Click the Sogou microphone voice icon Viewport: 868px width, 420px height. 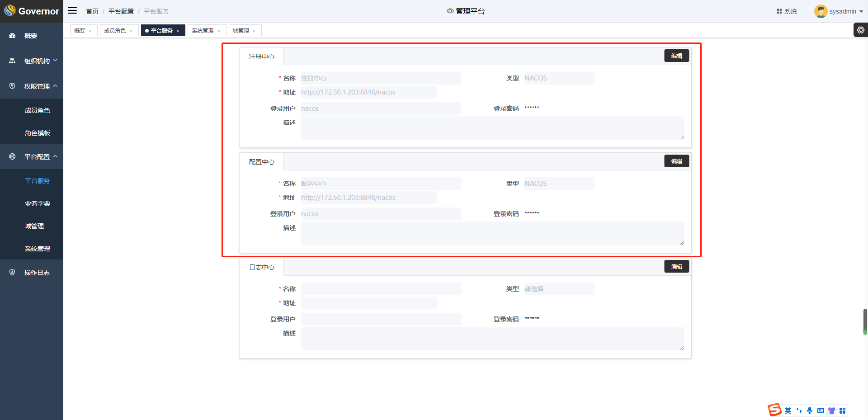810,411
